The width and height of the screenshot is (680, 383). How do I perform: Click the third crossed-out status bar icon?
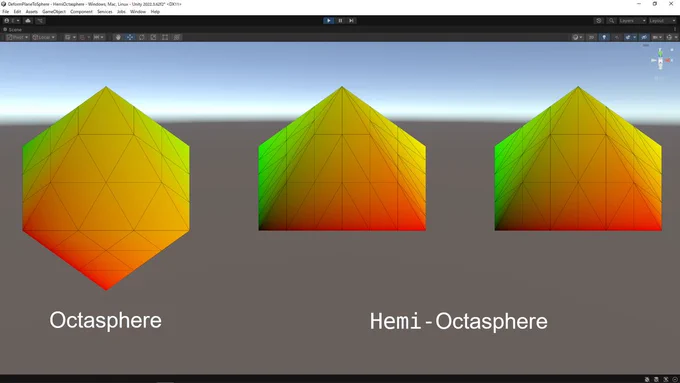pos(666,379)
